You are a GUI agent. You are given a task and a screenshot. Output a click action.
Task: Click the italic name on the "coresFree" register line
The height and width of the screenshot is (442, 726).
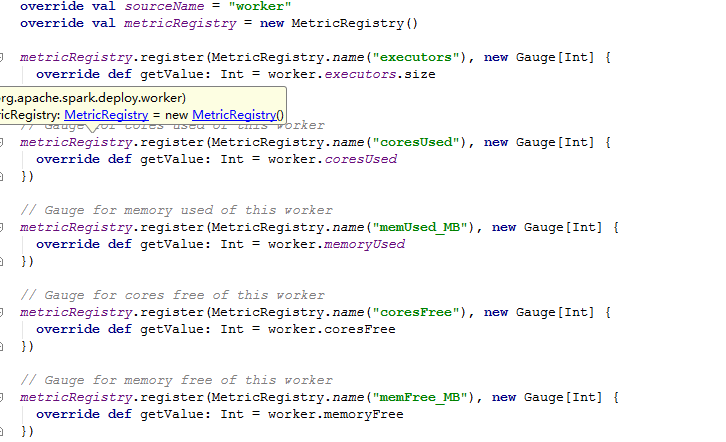coord(348,312)
